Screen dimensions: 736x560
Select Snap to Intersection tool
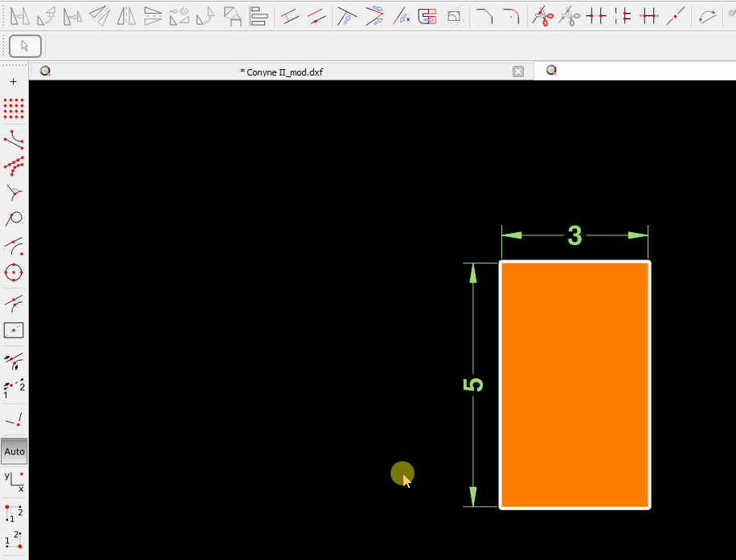click(14, 303)
